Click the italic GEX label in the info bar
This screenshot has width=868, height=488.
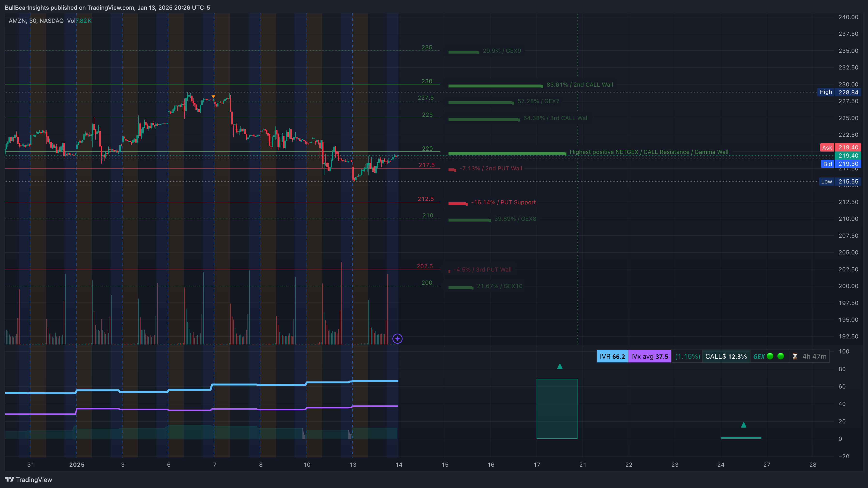(759, 357)
